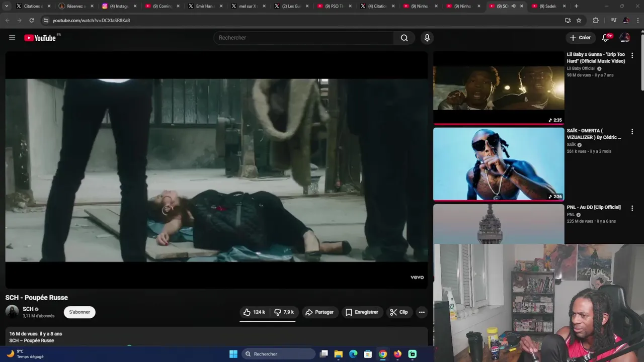View site information icon in address bar
This screenshot has height=362, width=644.
click(46, 20)
